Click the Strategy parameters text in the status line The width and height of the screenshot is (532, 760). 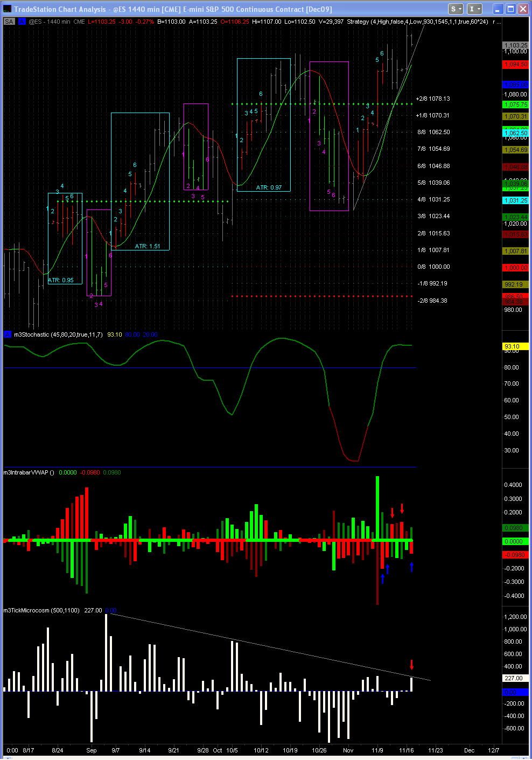[418, 22]
